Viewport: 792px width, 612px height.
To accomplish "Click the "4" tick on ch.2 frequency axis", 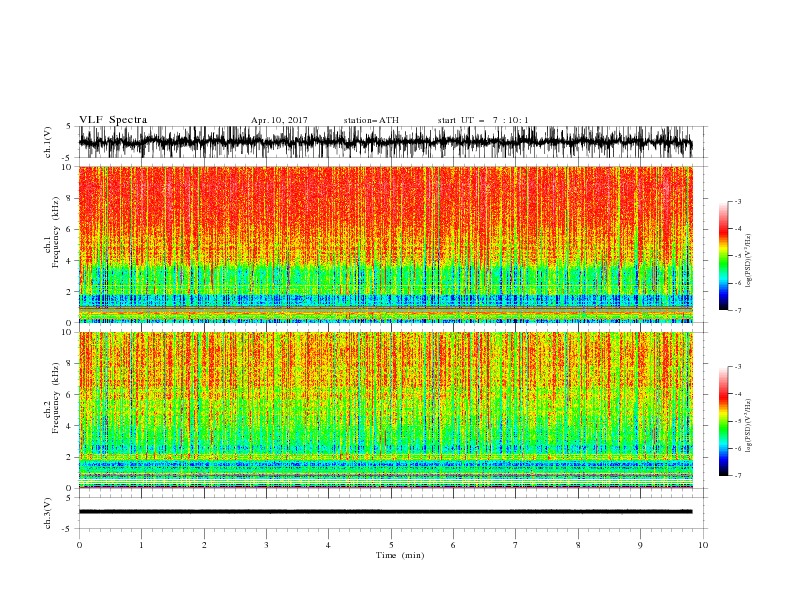I will pyautogui.click(x=69, y=426).
